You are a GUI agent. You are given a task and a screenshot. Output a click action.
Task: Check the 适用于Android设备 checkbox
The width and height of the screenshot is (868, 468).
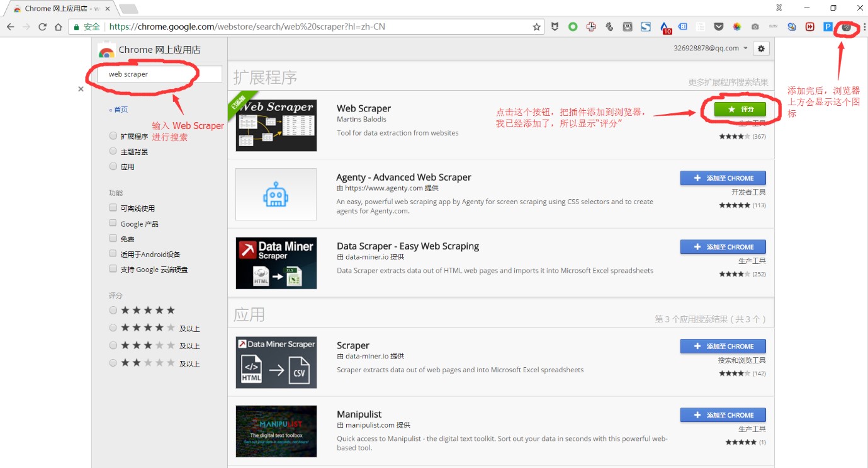pyautogui.click(x=113, y=254)
